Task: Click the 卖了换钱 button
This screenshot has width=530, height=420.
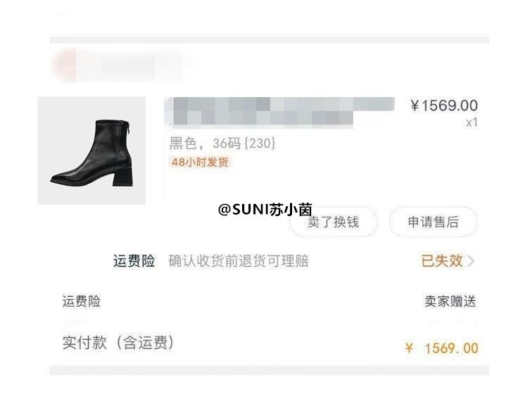Action: click(x=334, y=222)
